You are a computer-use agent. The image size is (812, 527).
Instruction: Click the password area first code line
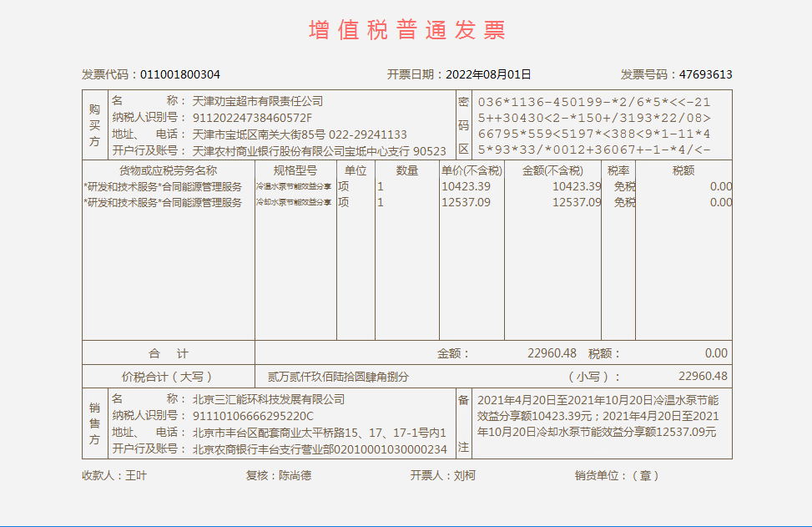pyautogui.click(x=594, y=101)
